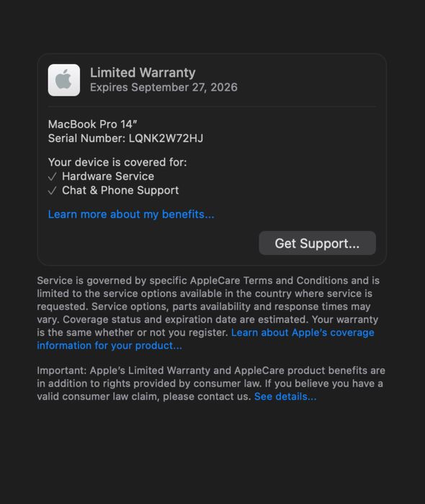Screen dimensions: 425x504
Task: Click the Get Support button
Action: pos(317,243)
